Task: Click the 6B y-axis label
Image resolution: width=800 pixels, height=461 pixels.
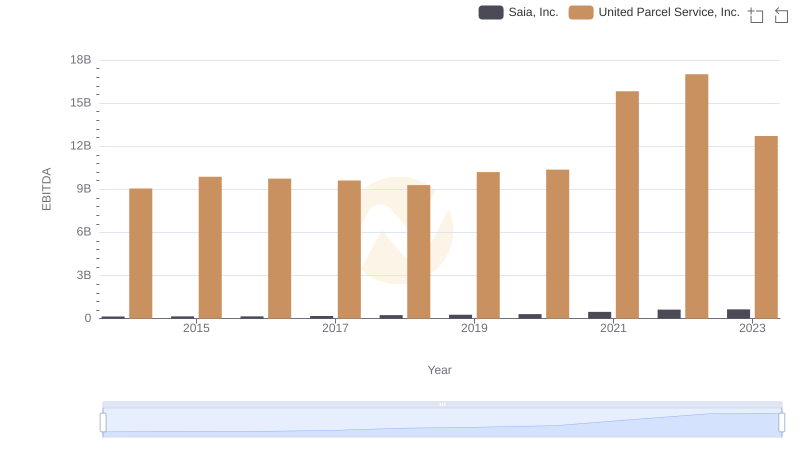Action: [x=84, y=232]
